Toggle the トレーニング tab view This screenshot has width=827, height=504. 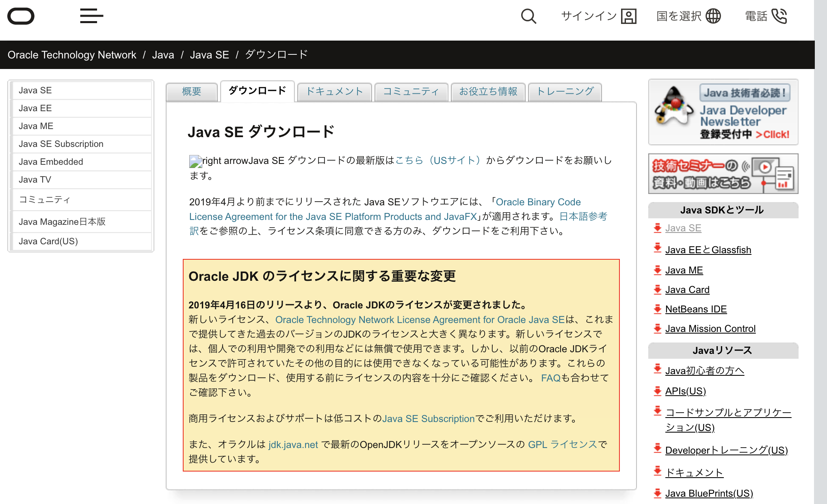[565, 91]
